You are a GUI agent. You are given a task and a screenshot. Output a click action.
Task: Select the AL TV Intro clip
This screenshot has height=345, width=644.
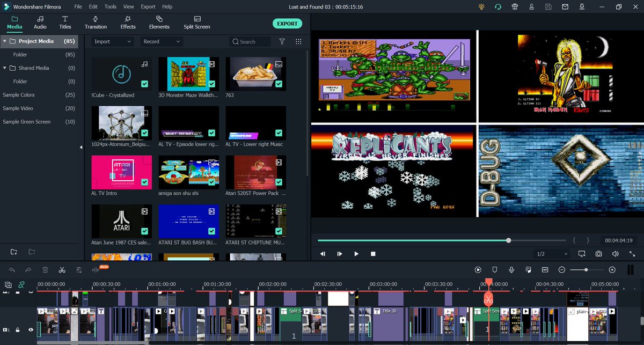[121, 172]
